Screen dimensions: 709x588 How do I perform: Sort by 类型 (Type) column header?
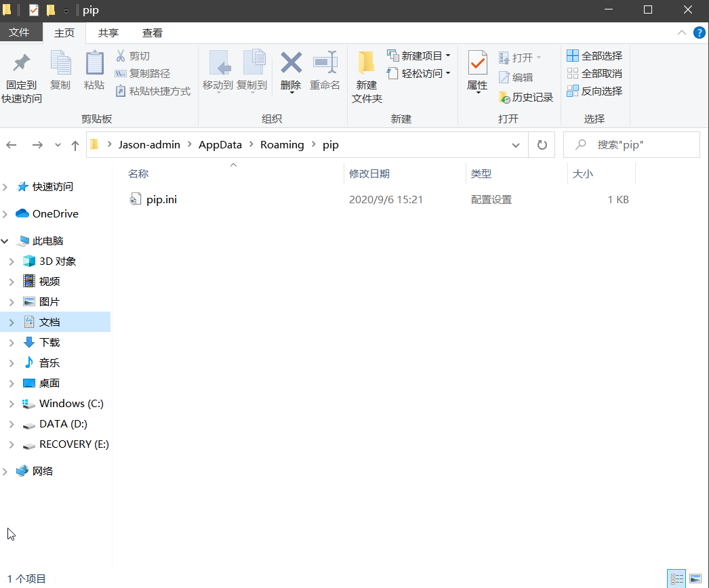tap(481, 173)
